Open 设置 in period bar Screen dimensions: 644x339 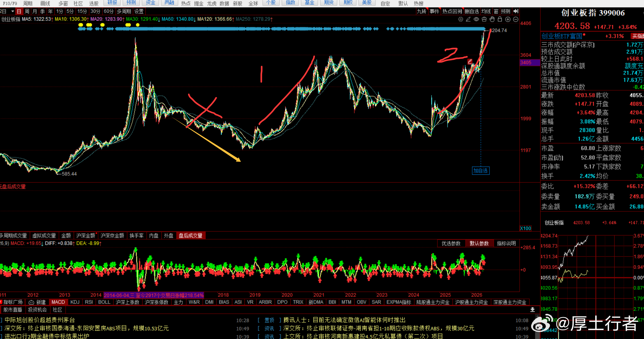coord(139,11)
